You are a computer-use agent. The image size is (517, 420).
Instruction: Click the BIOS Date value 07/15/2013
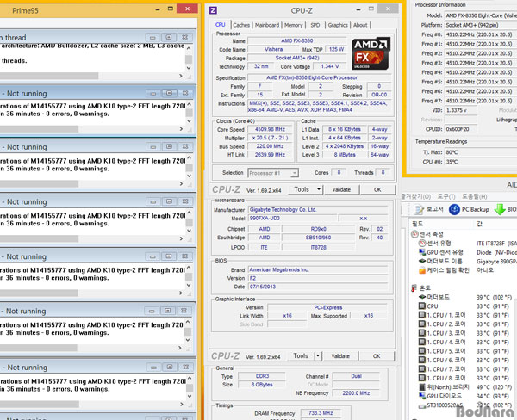coord(318,287)
